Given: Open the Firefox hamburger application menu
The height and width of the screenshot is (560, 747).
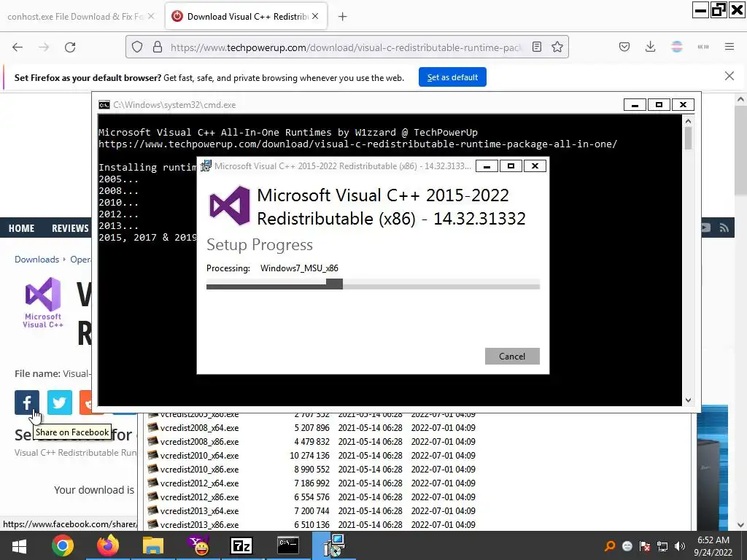Looking at the screenshot, I should [729, 47].
